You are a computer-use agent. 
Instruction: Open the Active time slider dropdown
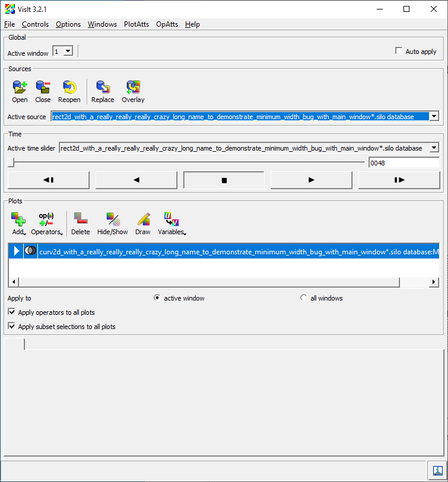pos(434,148)
